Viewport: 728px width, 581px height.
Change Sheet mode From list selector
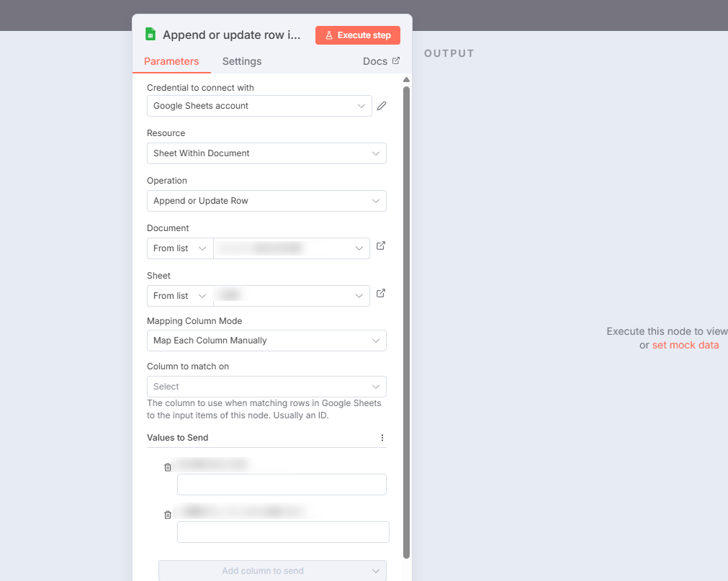(x=180, y=296)
